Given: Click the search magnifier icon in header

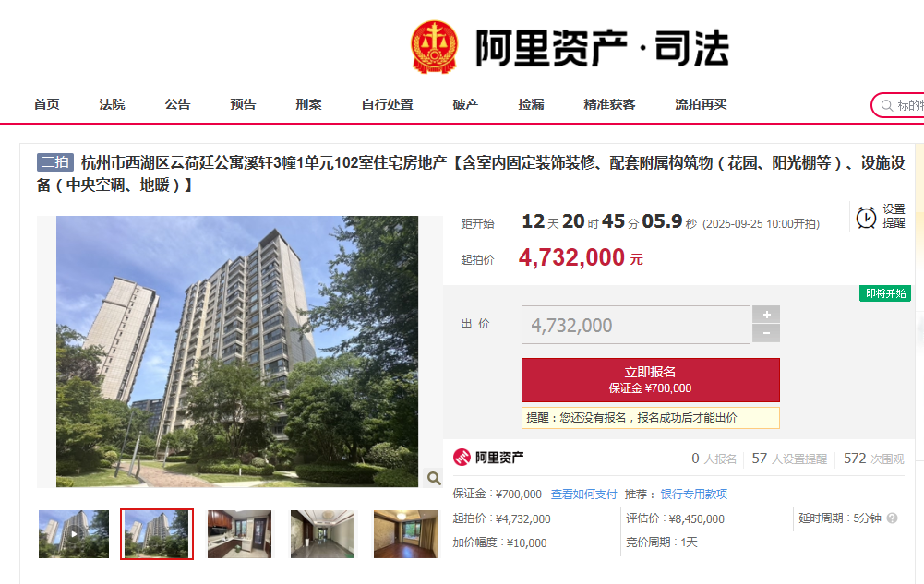Looking at the screenshot, I should pos(886,106).
